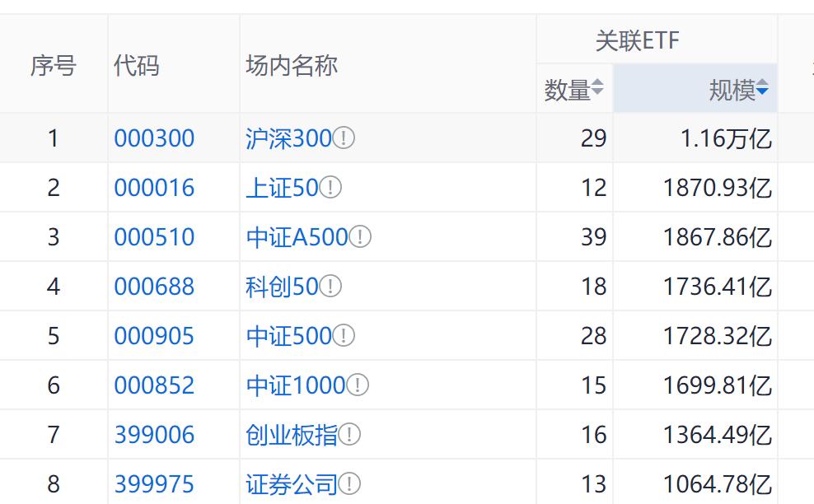The image size is (814, 504).
Task: Open index code 000016
Action: coord(154,188)
